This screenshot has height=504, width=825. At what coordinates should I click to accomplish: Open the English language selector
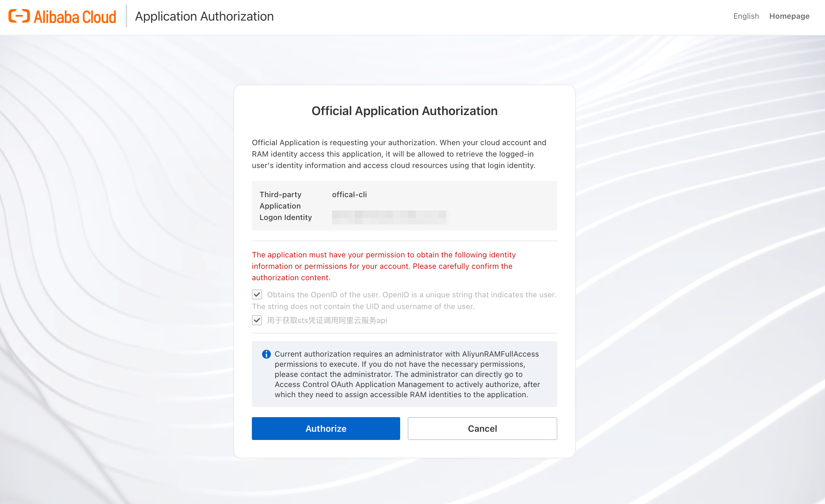[746, 16]
